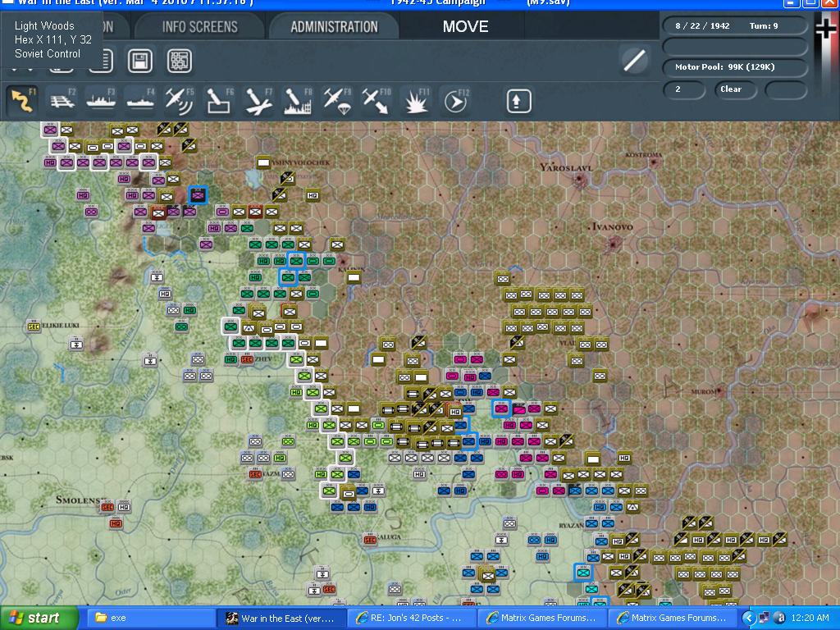Viewport: 840px width, 630px height.
Task: Click the 12:20 AM taskbar clock
Action: click(x=810, y=618)
